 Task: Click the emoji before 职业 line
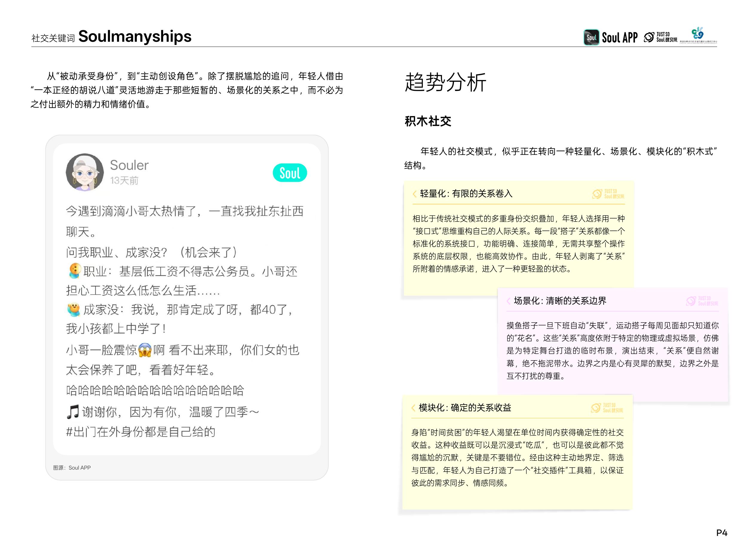pyautogui.click(x=74, y=271)
